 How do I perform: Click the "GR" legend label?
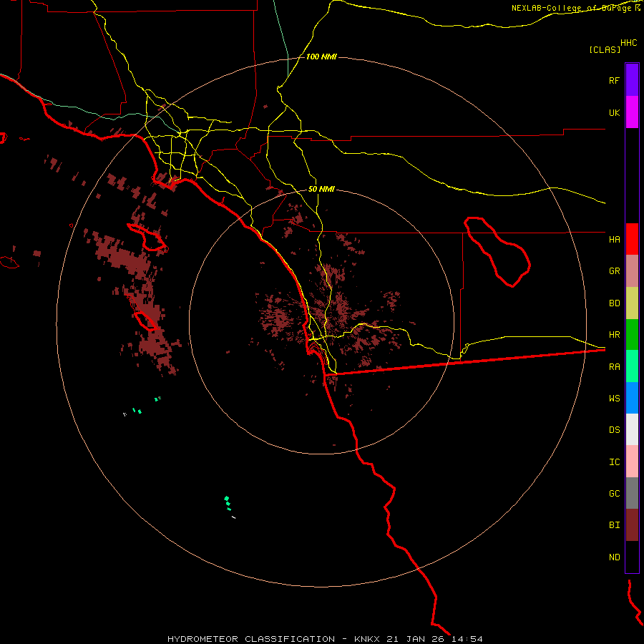click(x=614, y=271)
